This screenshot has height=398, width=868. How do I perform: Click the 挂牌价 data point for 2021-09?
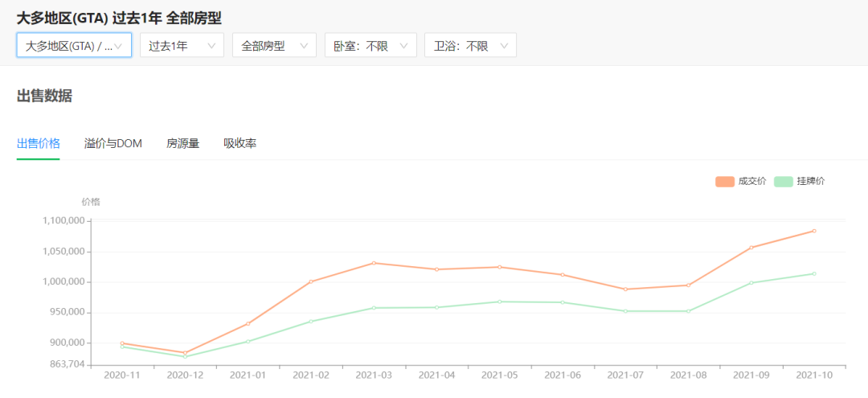[751, 283]
